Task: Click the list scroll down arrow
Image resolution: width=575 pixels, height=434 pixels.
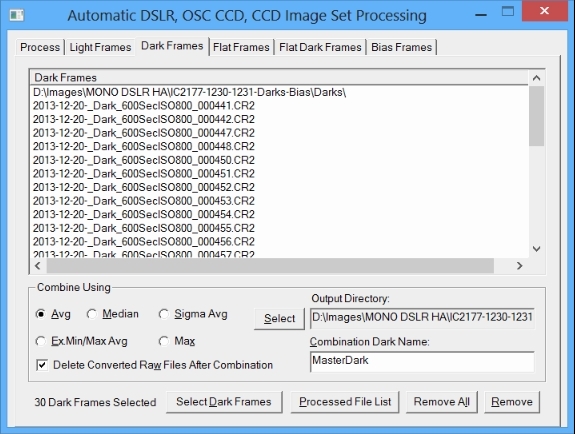Action: point(536,249)
